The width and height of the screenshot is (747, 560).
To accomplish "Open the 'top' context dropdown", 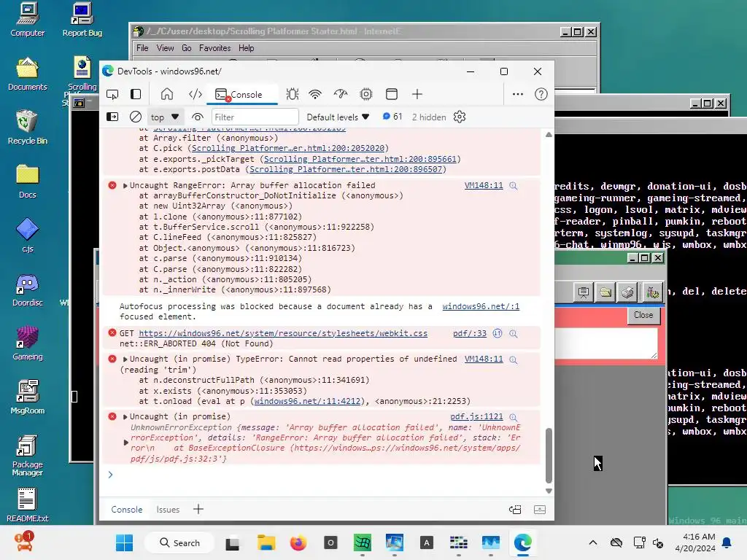I will pyautogui.click(x=165, y=117).
